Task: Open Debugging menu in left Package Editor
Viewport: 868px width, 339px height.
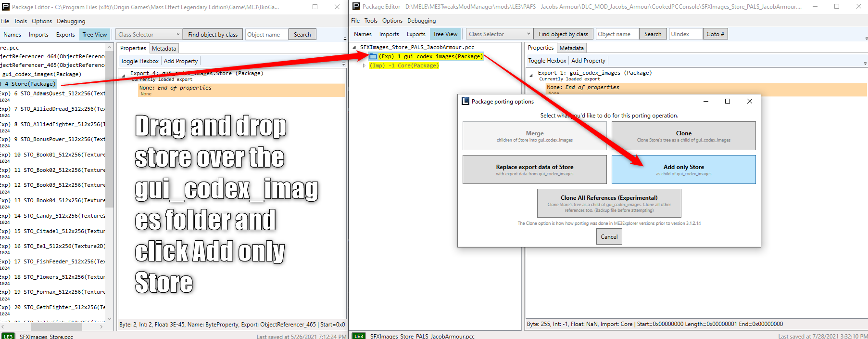Action: 71,21
